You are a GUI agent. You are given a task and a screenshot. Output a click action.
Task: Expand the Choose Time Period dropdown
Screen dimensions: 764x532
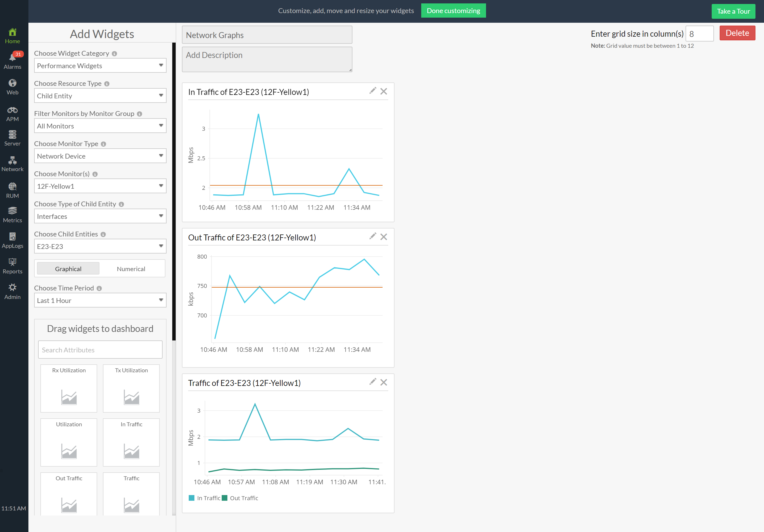[100, 300]
